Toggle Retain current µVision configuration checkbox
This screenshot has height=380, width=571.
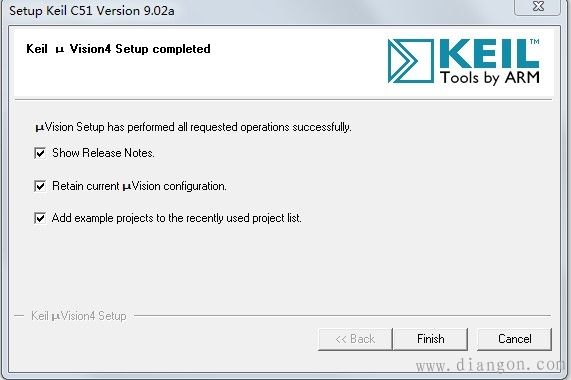point(40,186)
